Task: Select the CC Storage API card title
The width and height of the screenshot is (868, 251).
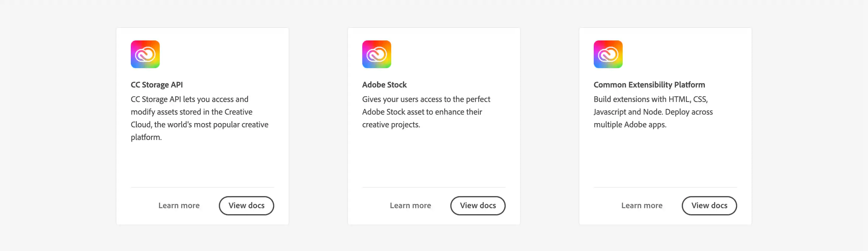Action: point(156,85)
